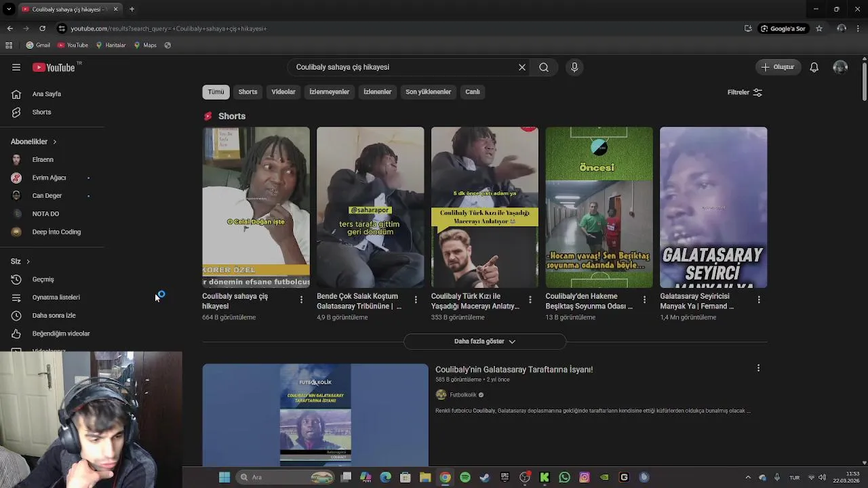The image size is (868, 488).
Task: Open Steam from the taskbar
Action: click(x=485, y=477)
